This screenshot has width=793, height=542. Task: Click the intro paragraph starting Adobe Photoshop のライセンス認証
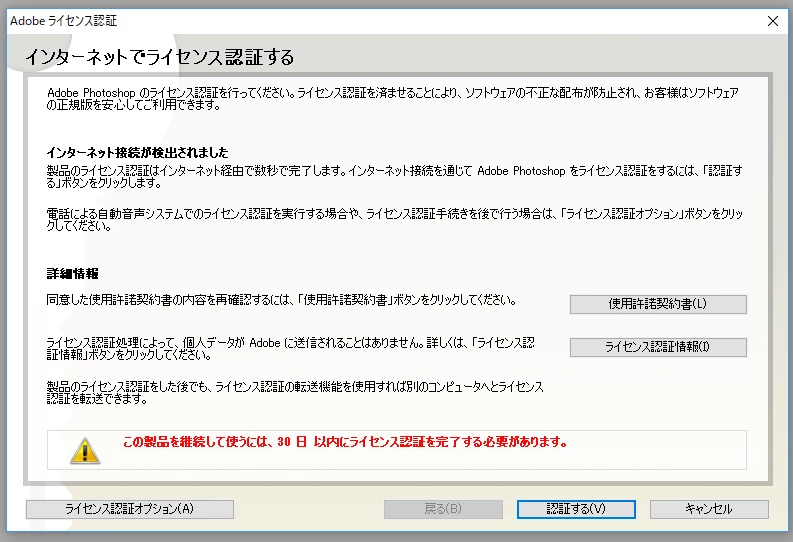coord(392,99)
